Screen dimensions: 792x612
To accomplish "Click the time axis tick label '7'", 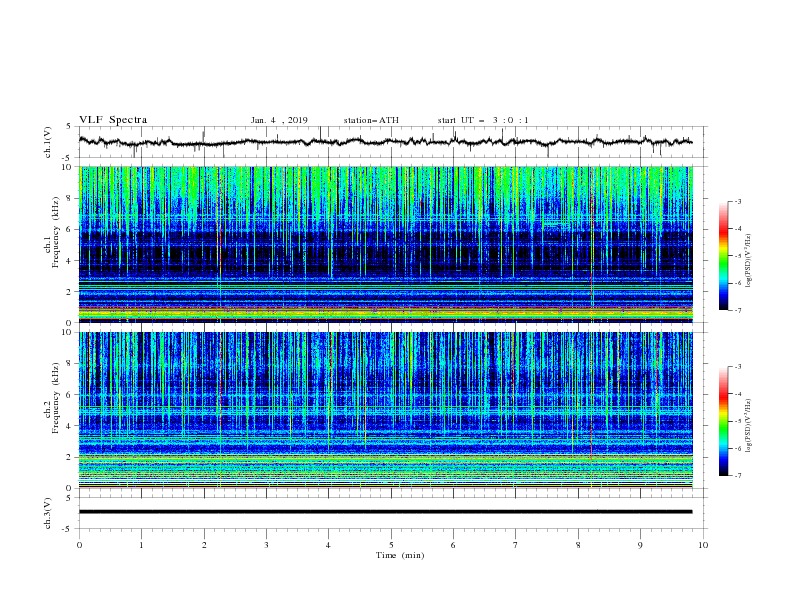I will (516, 545).
